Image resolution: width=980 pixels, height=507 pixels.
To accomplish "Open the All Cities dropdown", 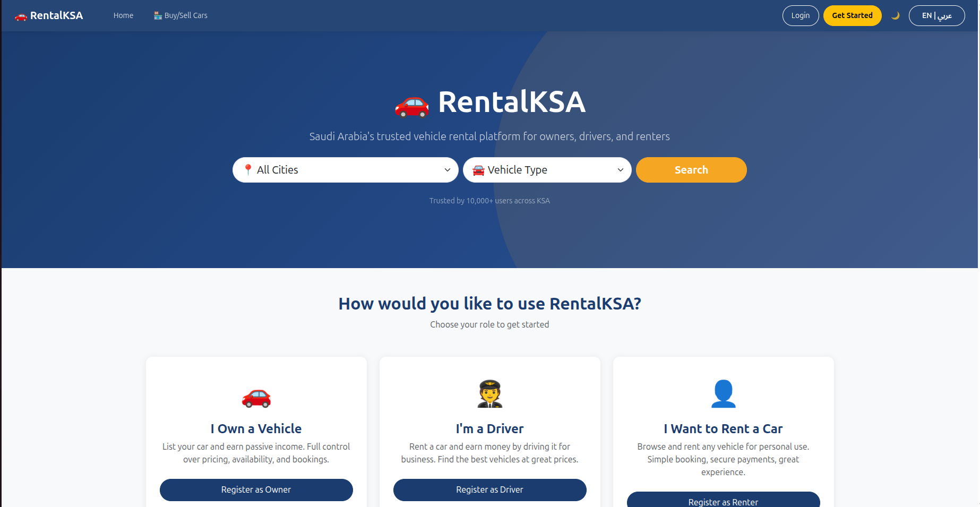I will pos(345,170).
